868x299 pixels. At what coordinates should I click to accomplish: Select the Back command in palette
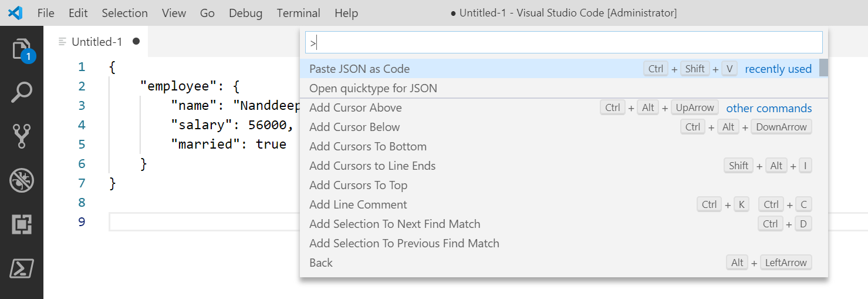[x=321, y=263]
